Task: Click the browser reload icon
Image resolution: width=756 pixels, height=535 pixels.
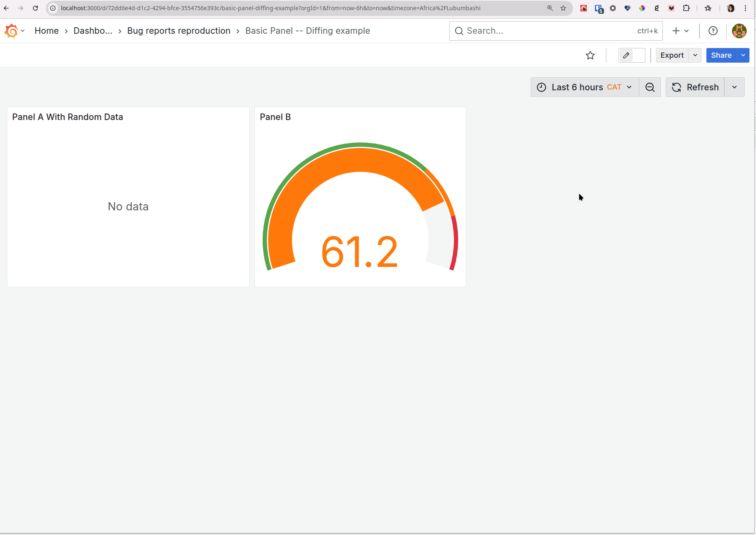Action: tap(35, 8)
